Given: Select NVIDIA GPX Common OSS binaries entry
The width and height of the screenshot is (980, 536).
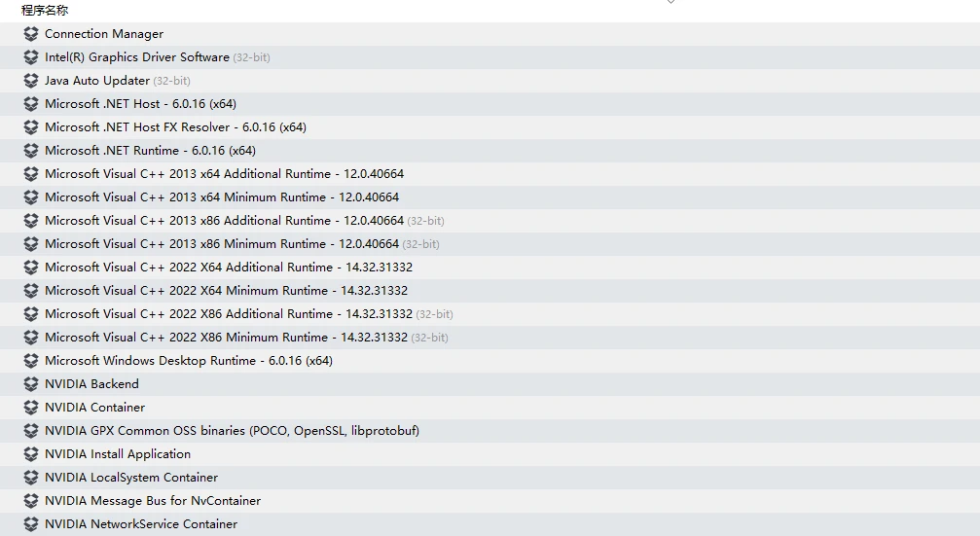Looking at the screenshot, I should (x=490, y=430).
